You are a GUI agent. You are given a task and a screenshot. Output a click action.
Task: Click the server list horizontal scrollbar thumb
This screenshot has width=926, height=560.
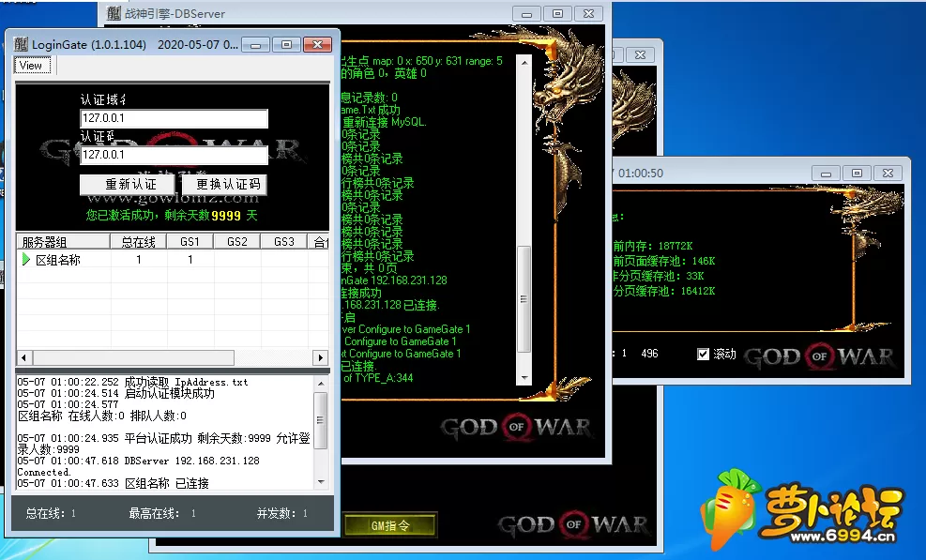click(x=133, y=358)
